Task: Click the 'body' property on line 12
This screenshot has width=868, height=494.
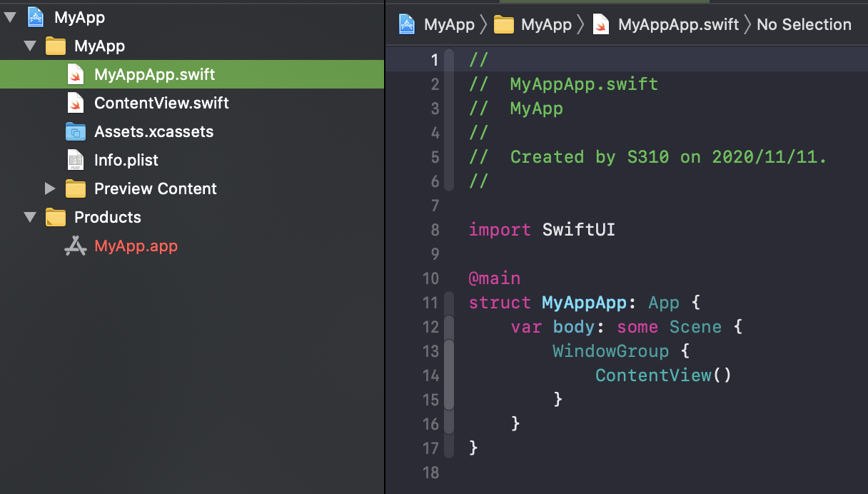Action: pyautogui.click(x=573, y=327)
